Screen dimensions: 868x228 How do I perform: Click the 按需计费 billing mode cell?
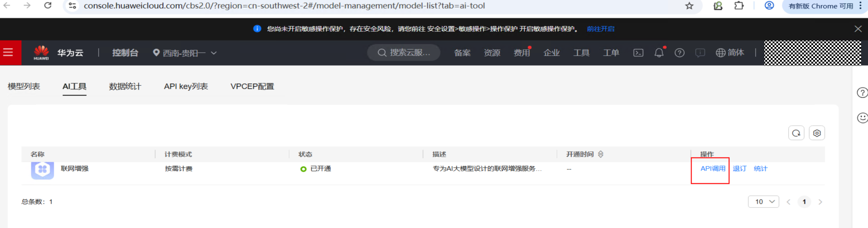tap(179, 169)
